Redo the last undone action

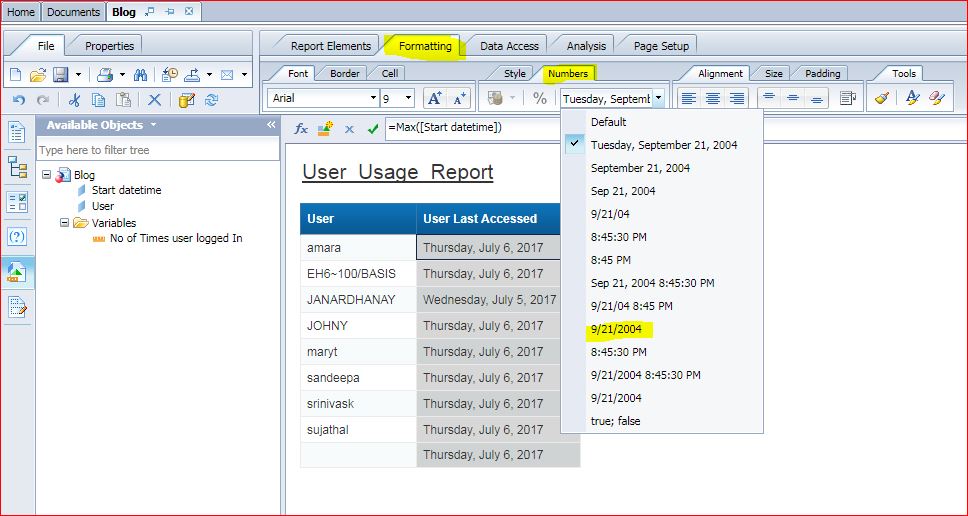tap(43, 100)
